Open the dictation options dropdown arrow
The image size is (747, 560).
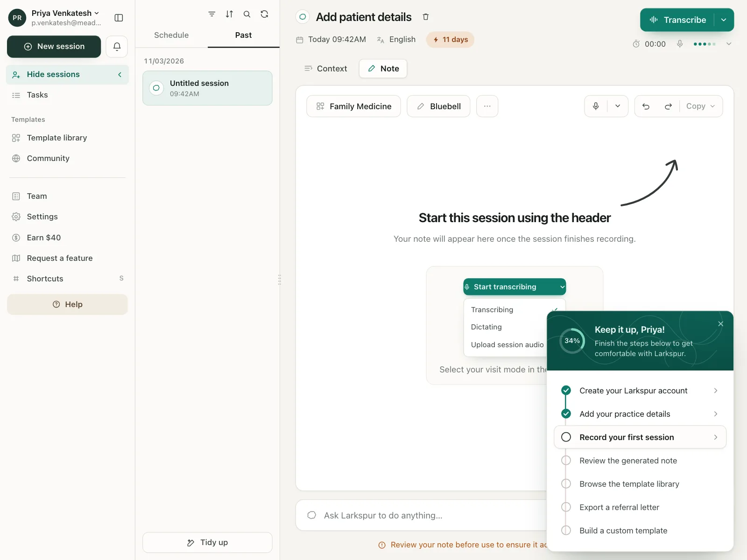[618, 106]
